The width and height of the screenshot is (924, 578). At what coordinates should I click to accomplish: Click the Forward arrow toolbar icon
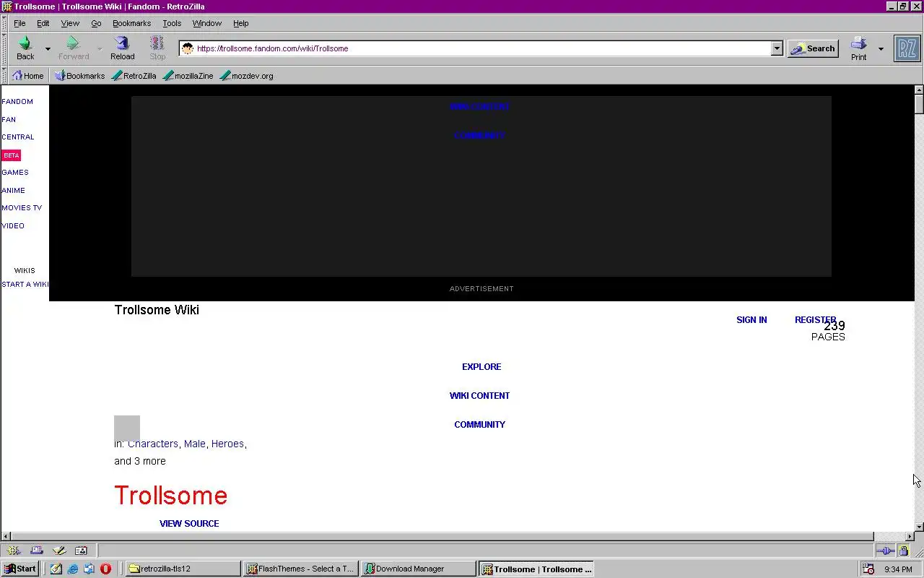[x=73, y=43]
